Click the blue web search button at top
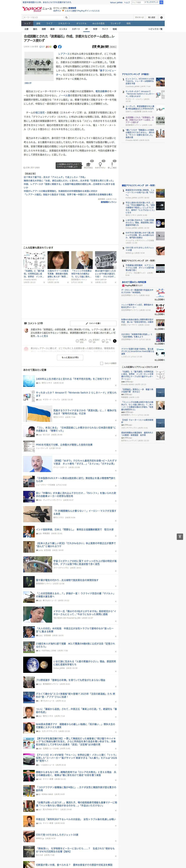 click(x=161, y=2)
